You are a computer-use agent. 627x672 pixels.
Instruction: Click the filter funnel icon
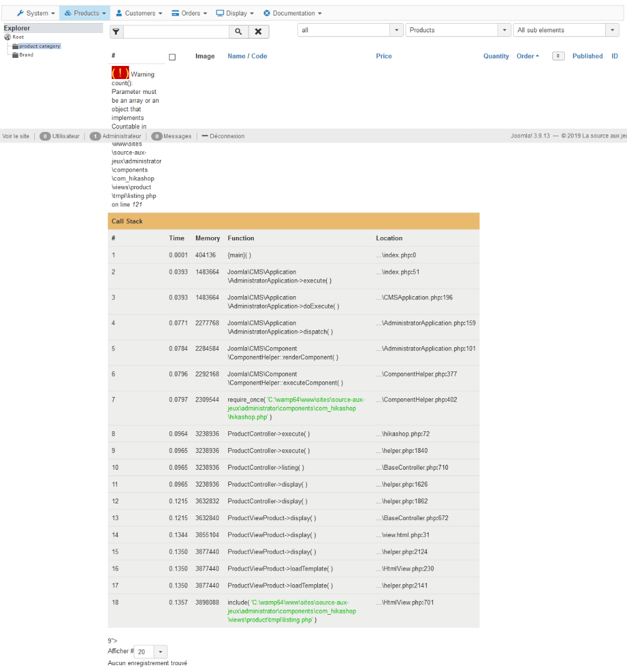pyautogui.click(x=116, y=32)
